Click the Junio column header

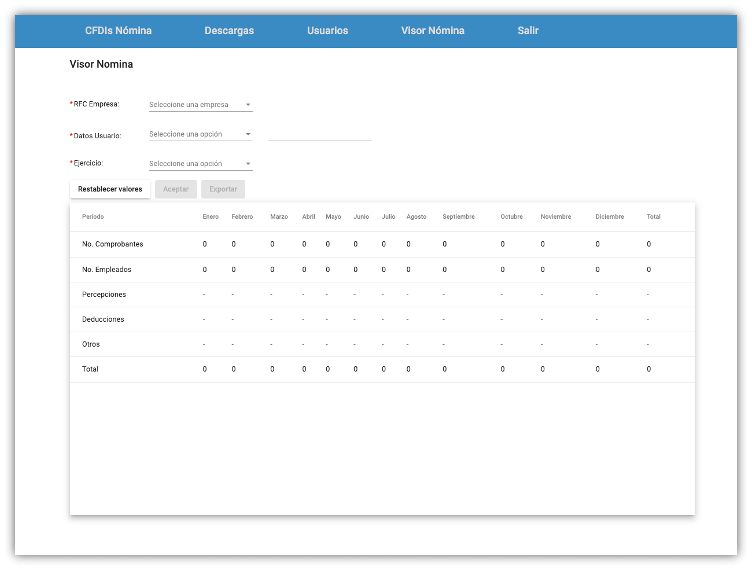coord(361,217)
